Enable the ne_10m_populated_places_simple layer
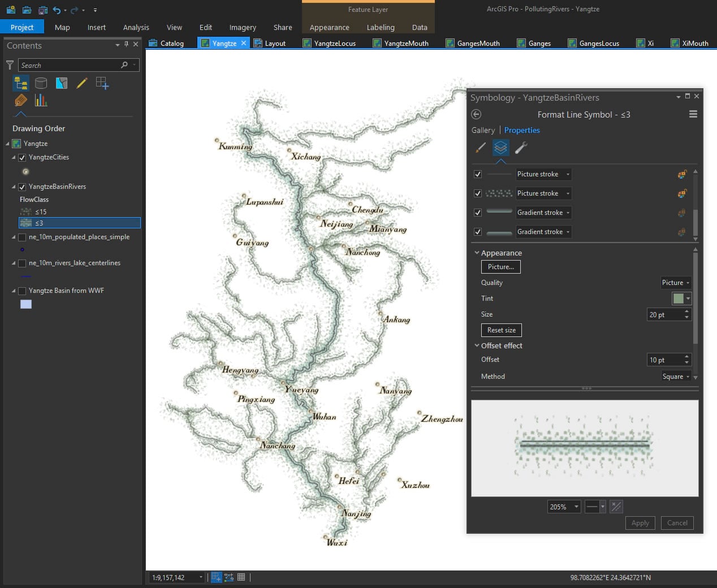 22,237
